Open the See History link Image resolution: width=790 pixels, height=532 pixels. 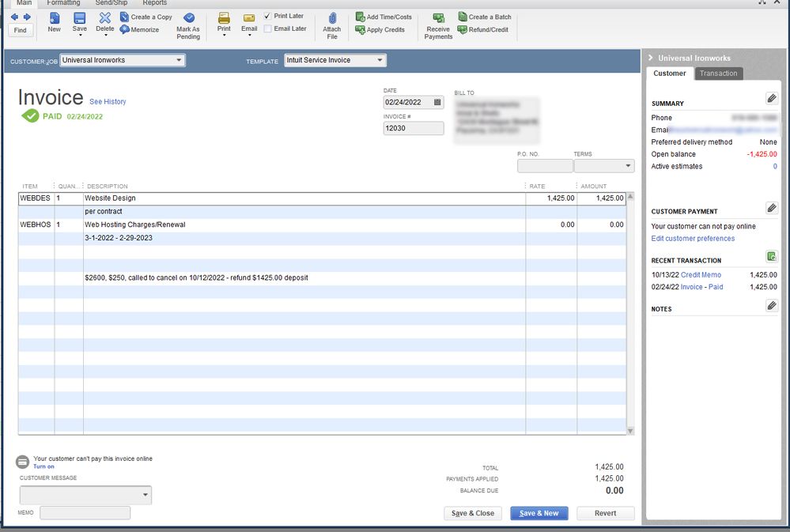click(108, 102)
